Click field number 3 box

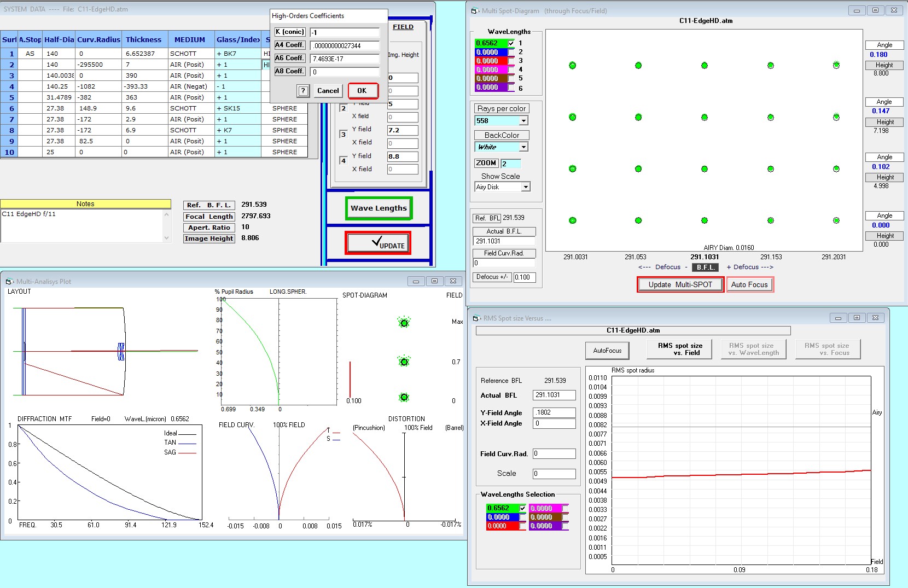344,135
